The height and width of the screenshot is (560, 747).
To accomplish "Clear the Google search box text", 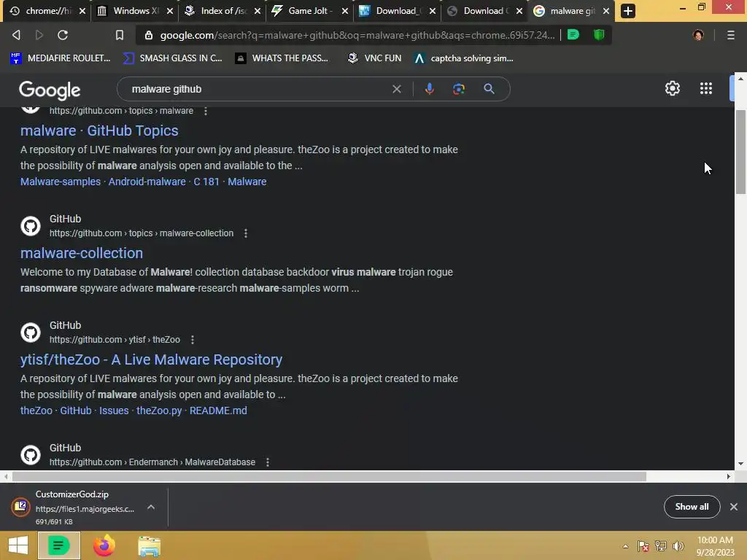I will tap(396, 89).
